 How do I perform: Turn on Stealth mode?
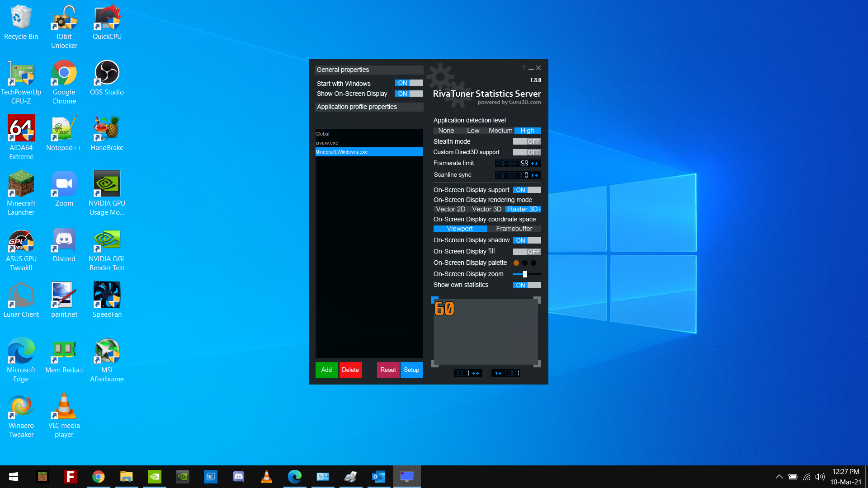point(527,141)
